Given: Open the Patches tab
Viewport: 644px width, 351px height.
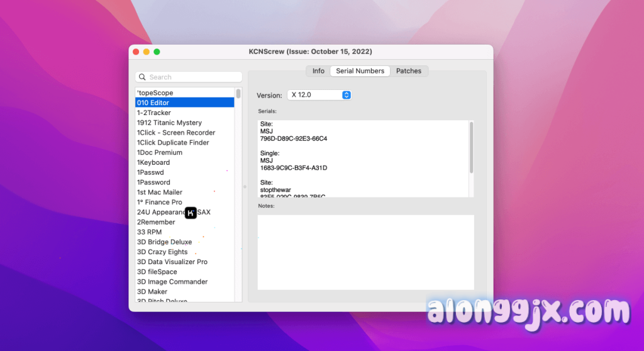Looking at the screenshot, I should point(408,71).
